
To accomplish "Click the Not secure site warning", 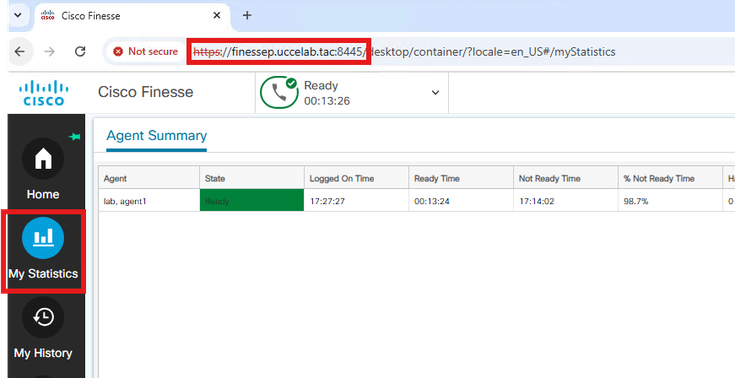I will (146, 52).
